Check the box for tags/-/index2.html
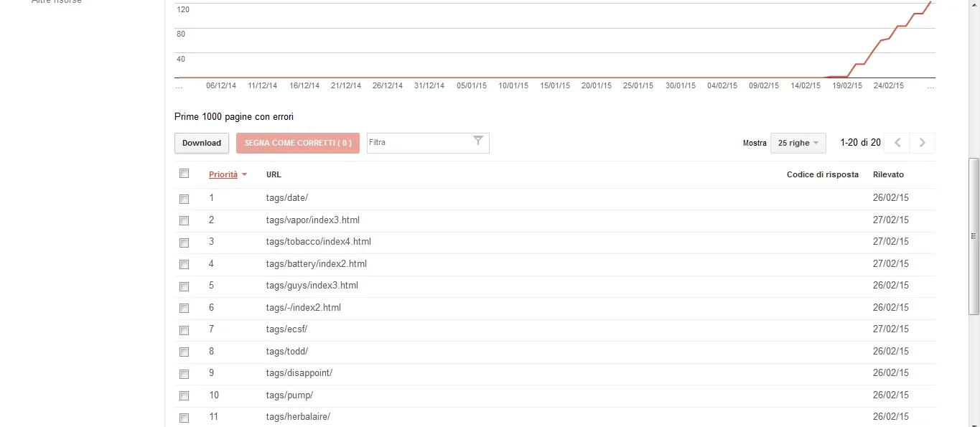This screenshot has width=980, height=427. click(184, 309)
